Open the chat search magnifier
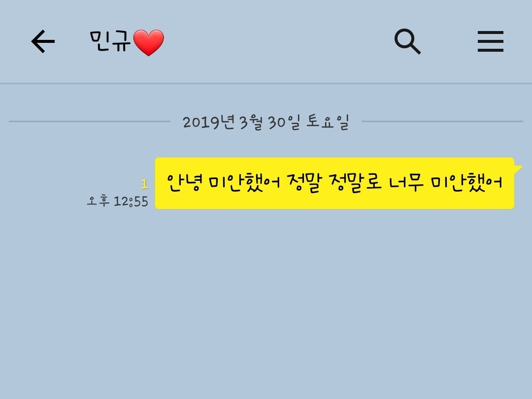Screen dimensions: 532x399 tap(407, 41)
